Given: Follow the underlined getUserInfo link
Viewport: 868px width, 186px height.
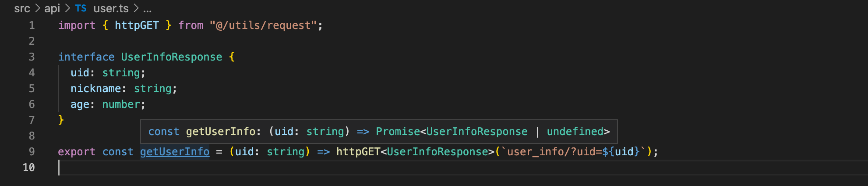Looking at the screenshot, I should click(175, 152).
